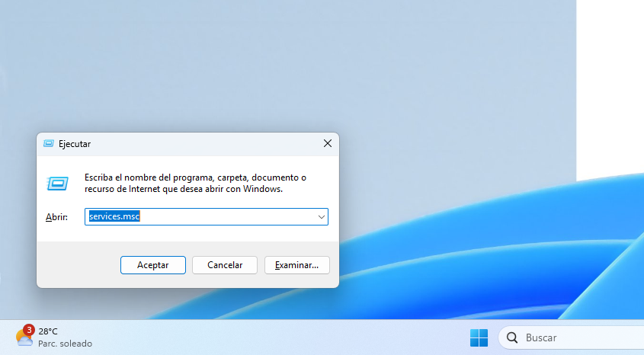This screenshot has width=644, height=355.
Task: Click the Ejecutar title bar text
Action: [x=75, y=143]
